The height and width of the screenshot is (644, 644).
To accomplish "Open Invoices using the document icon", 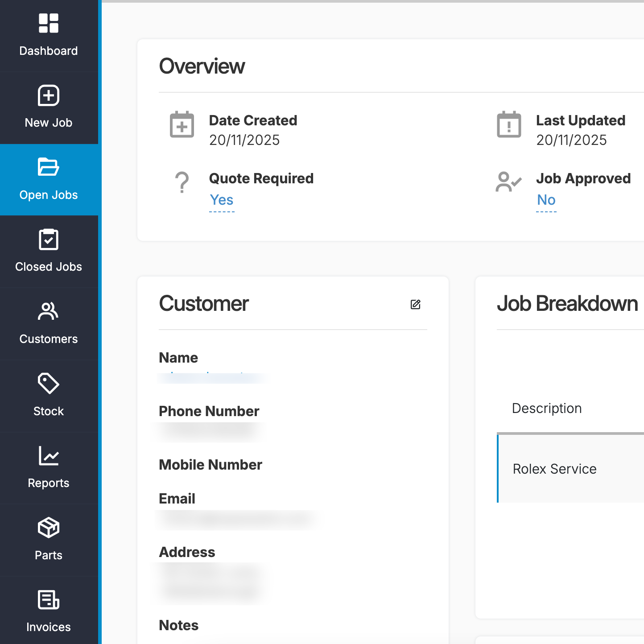I will point(49,600).
